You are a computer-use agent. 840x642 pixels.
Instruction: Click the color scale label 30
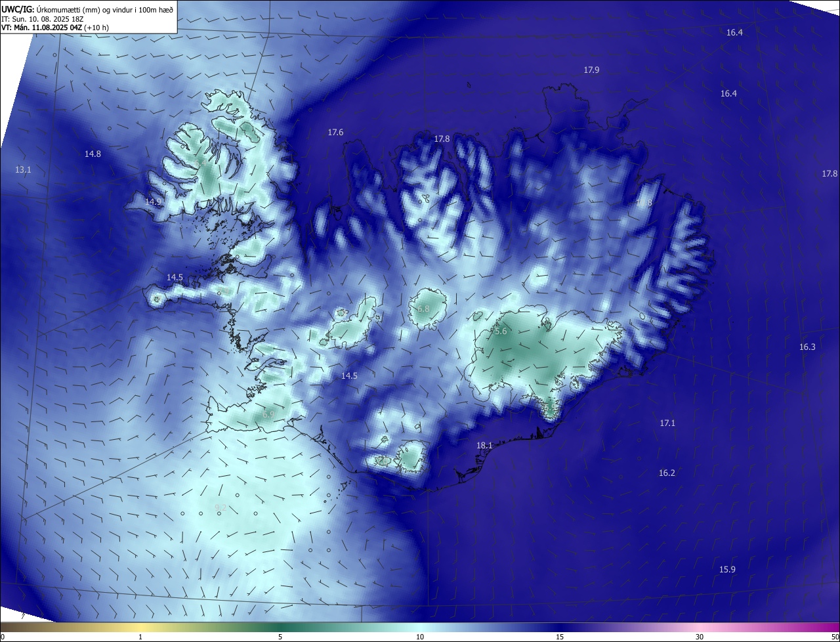pos(700,637)
